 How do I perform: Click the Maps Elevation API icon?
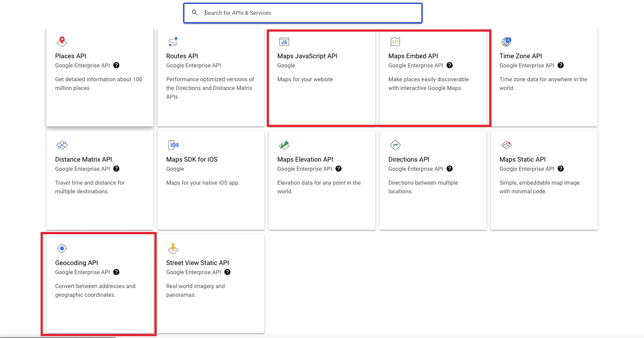284,145
